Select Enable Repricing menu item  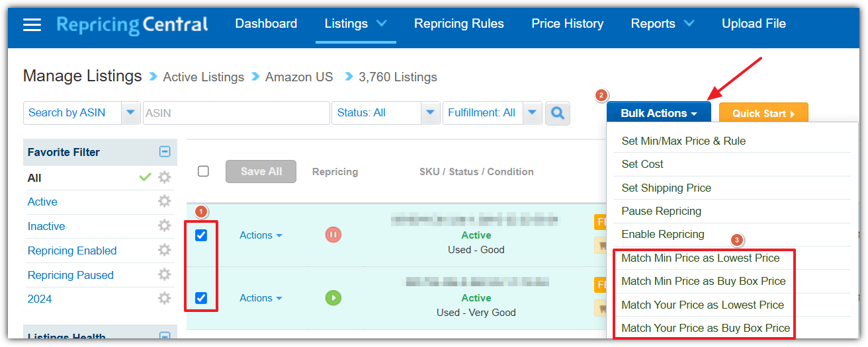pyautogui.click(x=663, y=234)
